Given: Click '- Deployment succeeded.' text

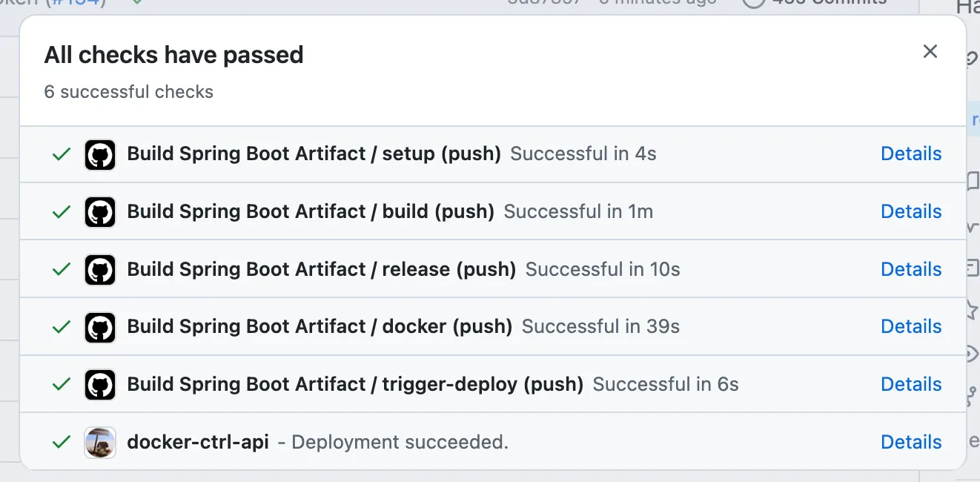Looking at the screenshot, I should (x=393, y=442).
